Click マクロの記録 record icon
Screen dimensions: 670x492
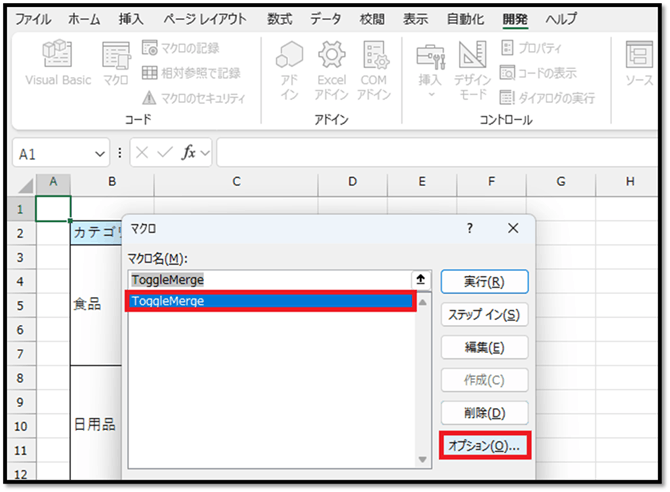pos(150,47)
